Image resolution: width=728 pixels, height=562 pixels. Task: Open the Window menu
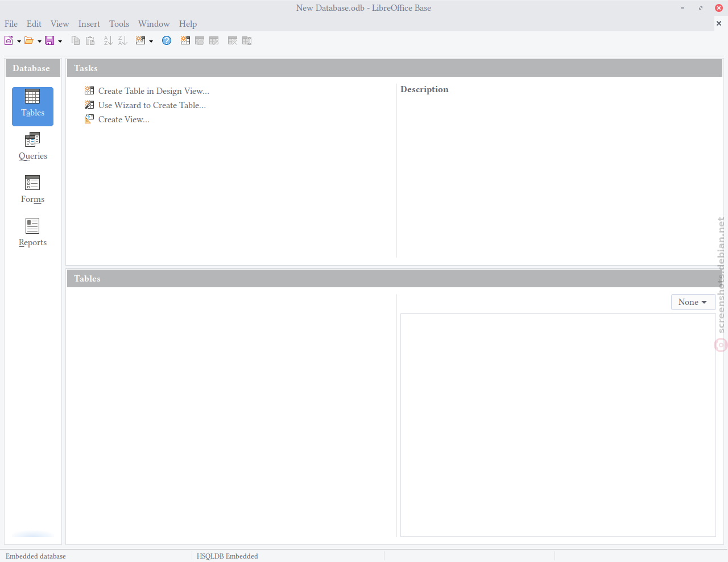pos(154,24)
